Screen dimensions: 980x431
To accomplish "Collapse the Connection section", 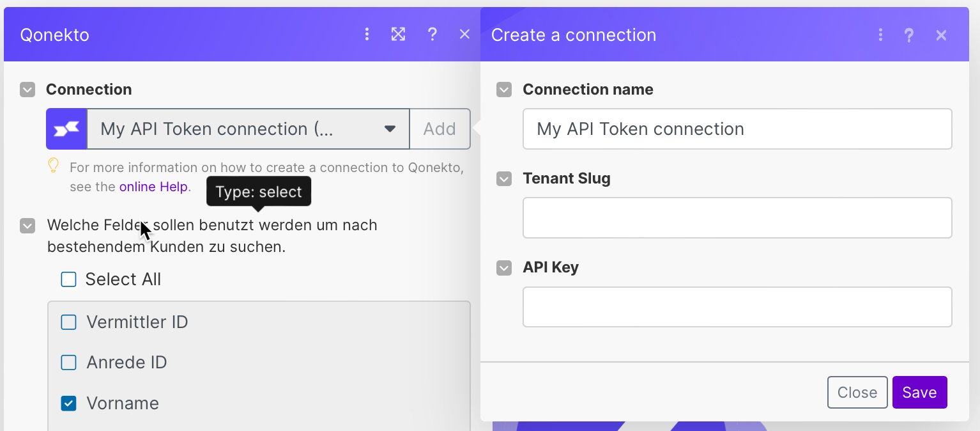I will click(x=27, y=90).
